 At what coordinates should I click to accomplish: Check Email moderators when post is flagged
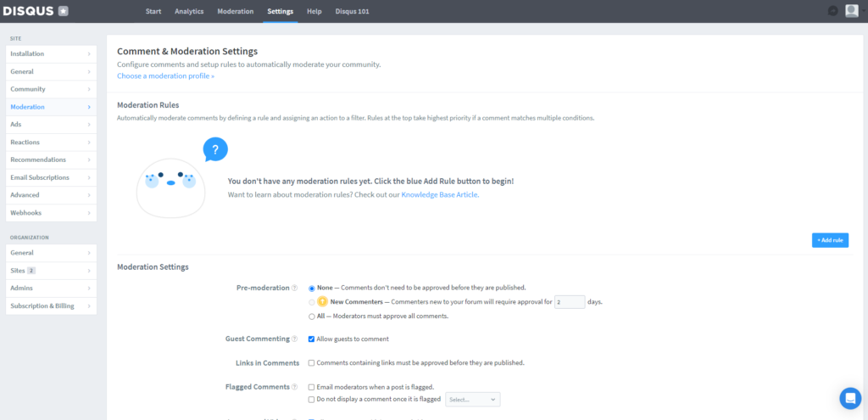pos(312,387)
